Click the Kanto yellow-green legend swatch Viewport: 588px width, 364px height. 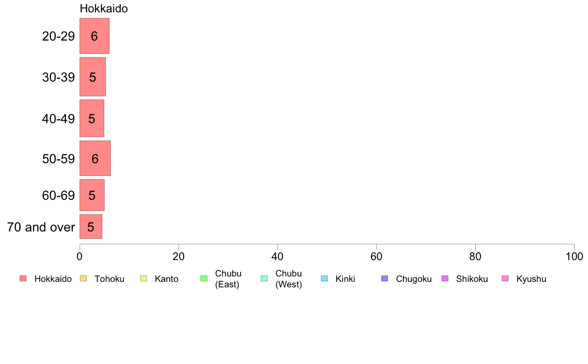(144, 278)
